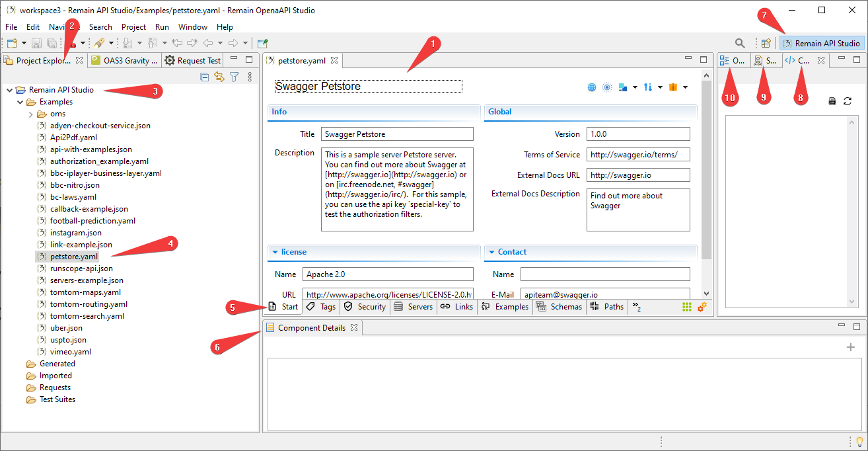868x451 pixels.
Task: Click the forward navigation arrow in toolbar
Action: tap(233, 43)
